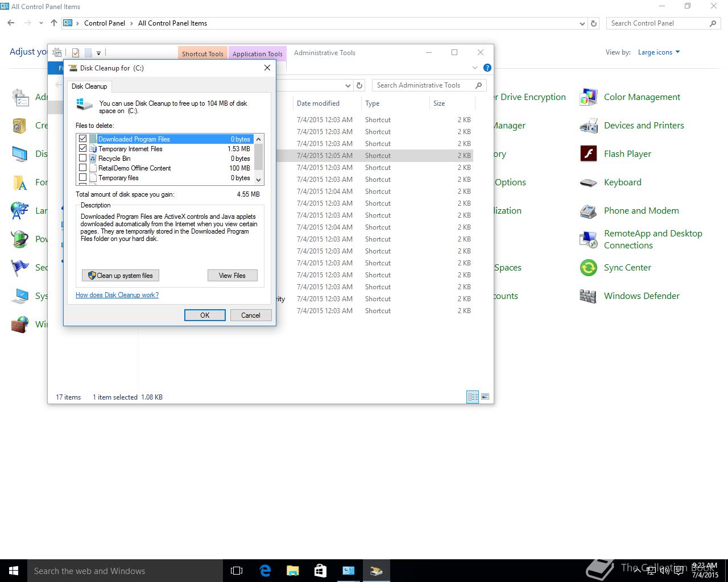Click the Files to delete scrollbar thumb

pos(258,157)
